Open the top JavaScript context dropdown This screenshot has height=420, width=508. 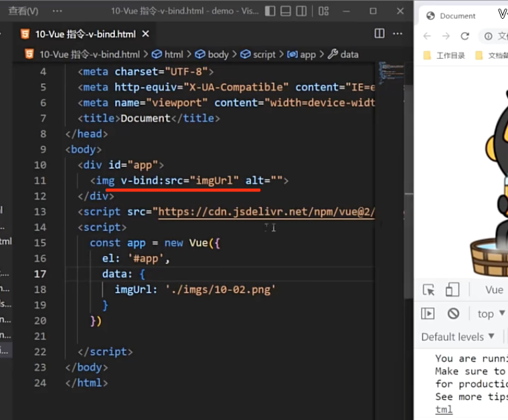pos(491,314)
